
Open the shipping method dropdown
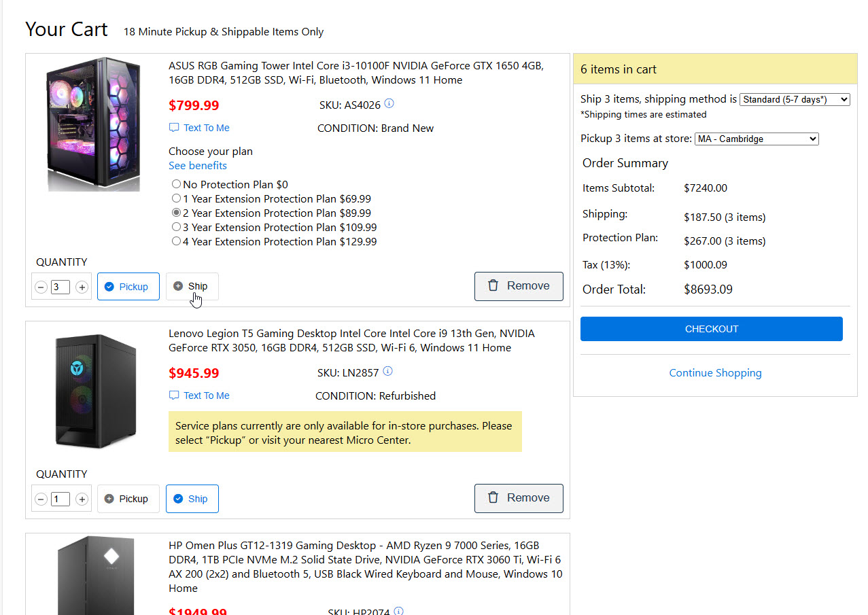pos(794,99)
